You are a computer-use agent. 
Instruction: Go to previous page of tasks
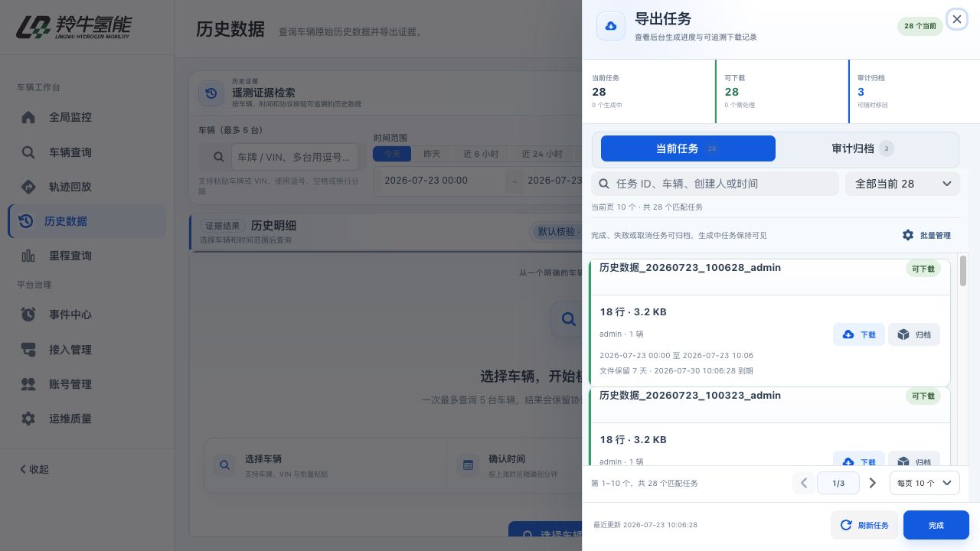pos(804,483)
